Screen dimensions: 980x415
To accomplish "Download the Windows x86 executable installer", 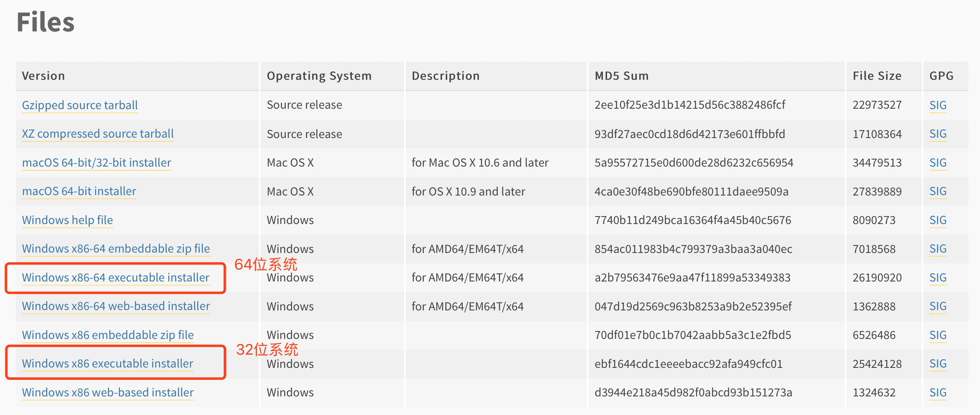I will click(108, 364).
